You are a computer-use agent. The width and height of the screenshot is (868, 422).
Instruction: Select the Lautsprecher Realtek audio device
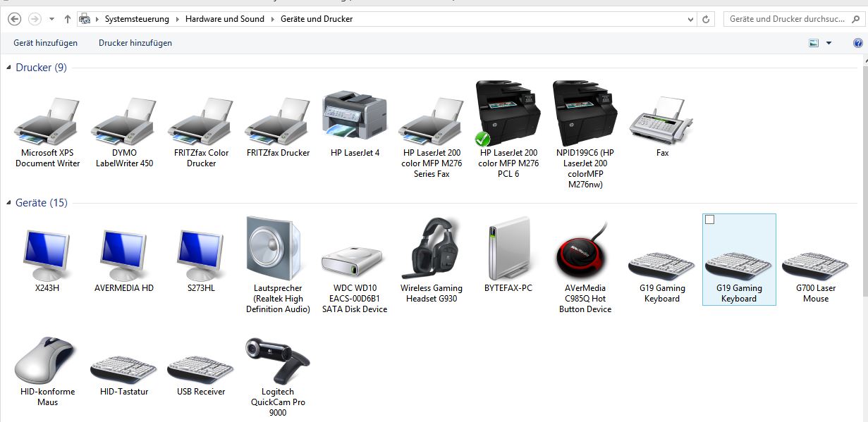pyautogui.click(x=278, y=265)
